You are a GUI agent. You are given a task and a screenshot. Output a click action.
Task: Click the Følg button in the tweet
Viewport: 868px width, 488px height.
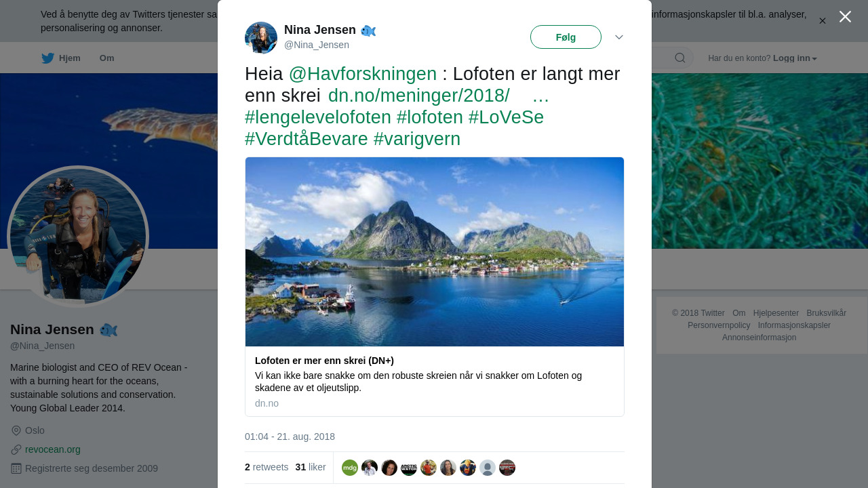pos(566,37)
